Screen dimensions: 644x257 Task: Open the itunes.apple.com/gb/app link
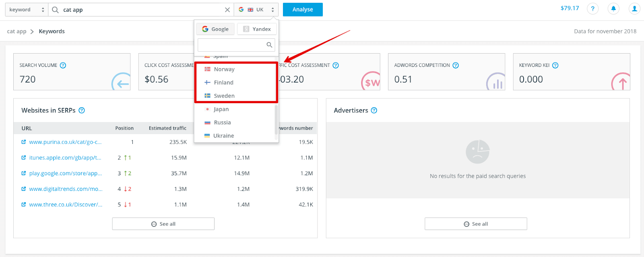pos(65,158)
